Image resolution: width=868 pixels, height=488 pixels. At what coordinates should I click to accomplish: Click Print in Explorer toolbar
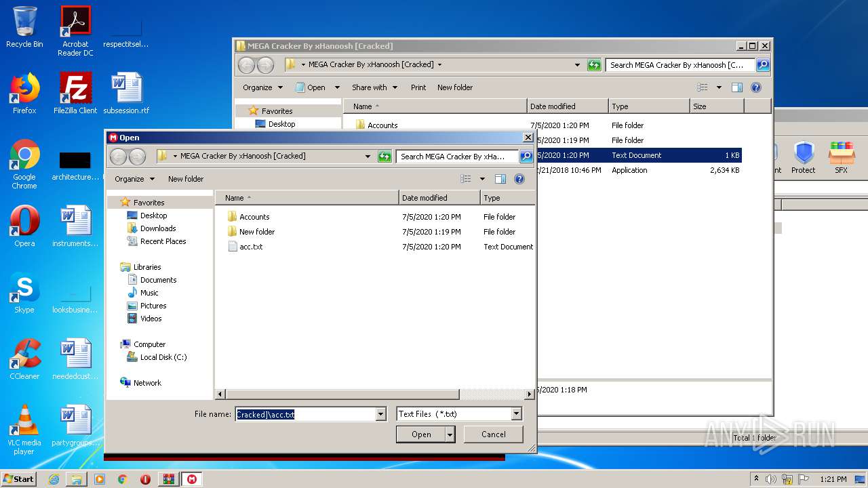click(x=418, y=87)
